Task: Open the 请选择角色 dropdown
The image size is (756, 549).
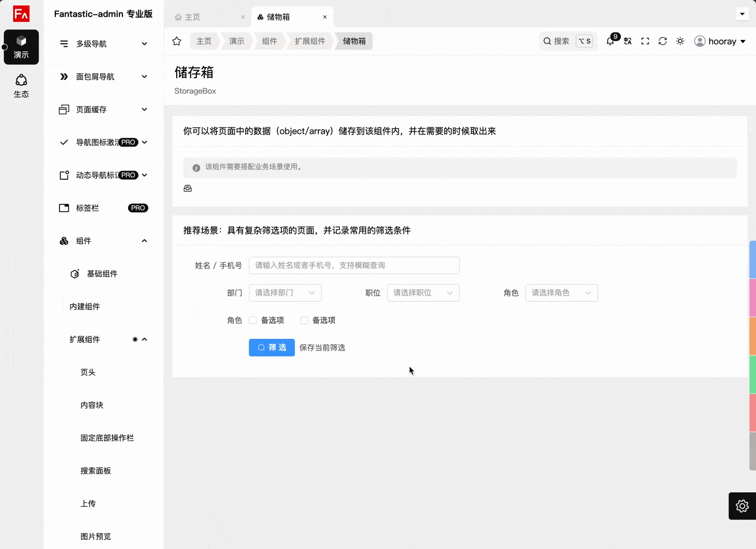Action: point(562,293)
